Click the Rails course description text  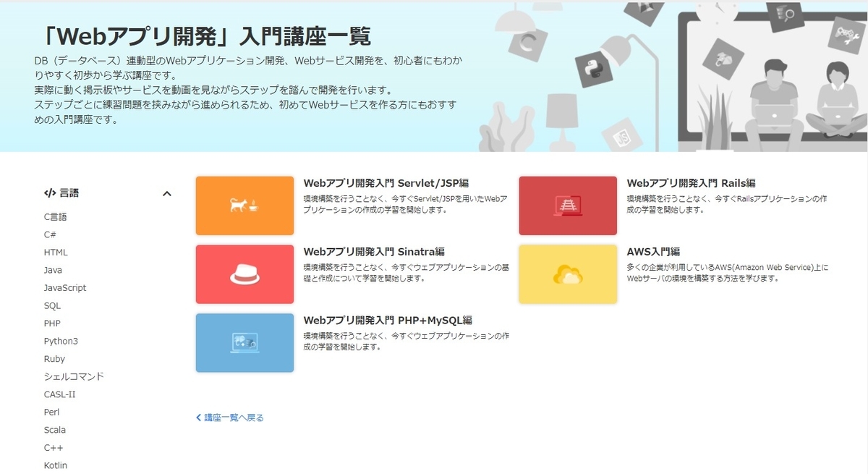[x=726, y=204]
